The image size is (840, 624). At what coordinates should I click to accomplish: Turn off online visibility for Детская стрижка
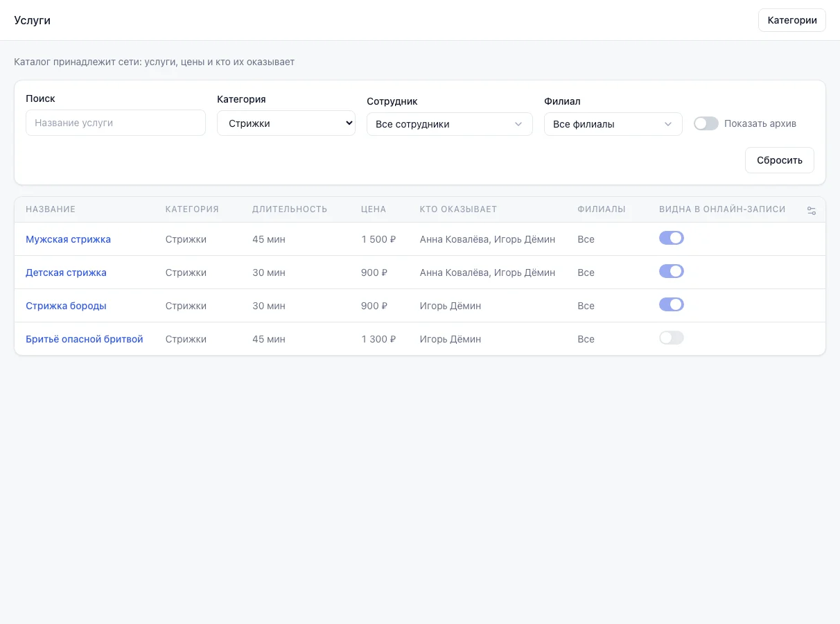[x=672, y=271]
